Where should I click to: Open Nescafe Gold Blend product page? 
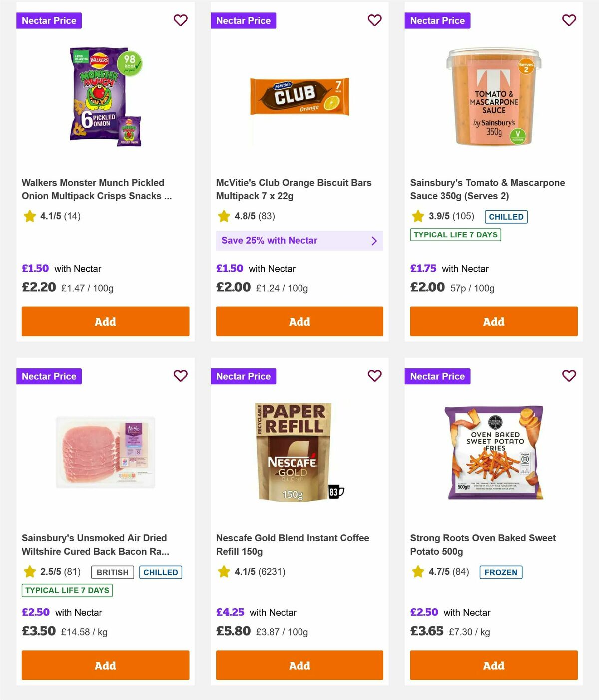tap(293, 545)
